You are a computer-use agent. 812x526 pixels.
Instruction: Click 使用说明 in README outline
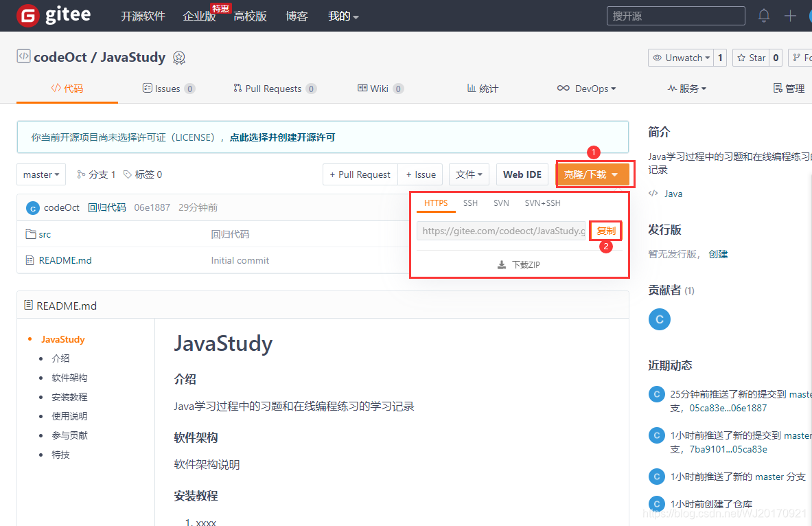pyautogui.click(x=69, y=415)
